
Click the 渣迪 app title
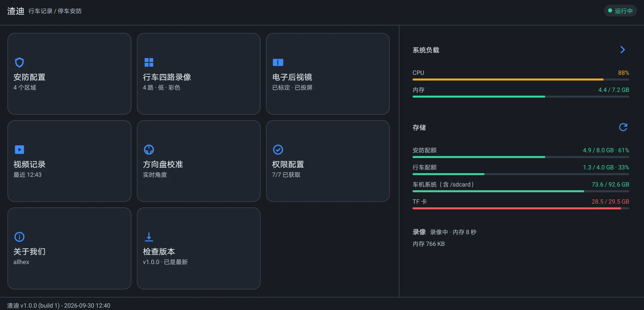point(16,11)
